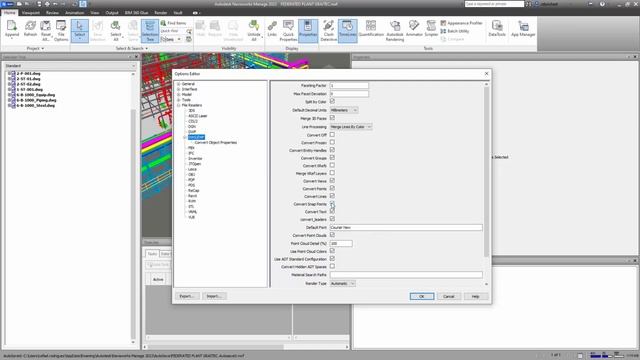The width and height of the screenshot is (640, 360).
Task: Enable the Convert Off checkbox
Action: click(x=332, y=134)
